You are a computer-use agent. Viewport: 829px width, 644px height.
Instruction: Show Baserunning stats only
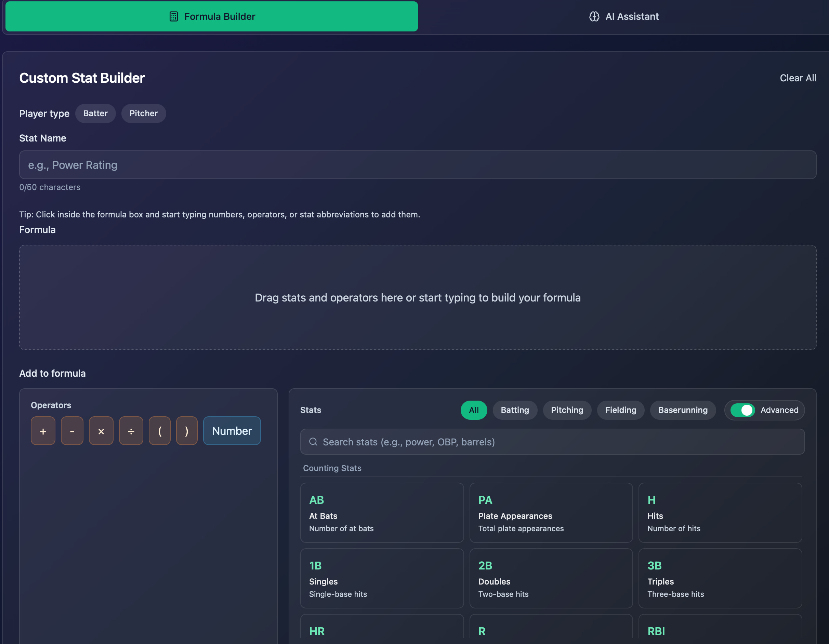683,410
